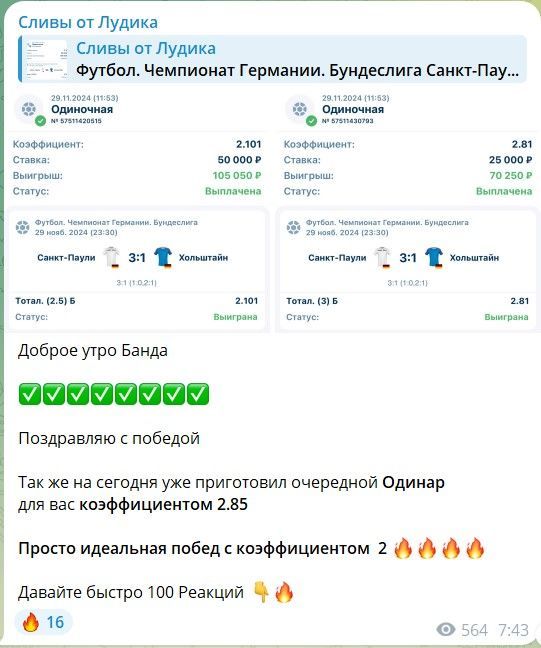Click the fire reaction with 16 count
The image size is (541, 648).
tap(43, 622)
